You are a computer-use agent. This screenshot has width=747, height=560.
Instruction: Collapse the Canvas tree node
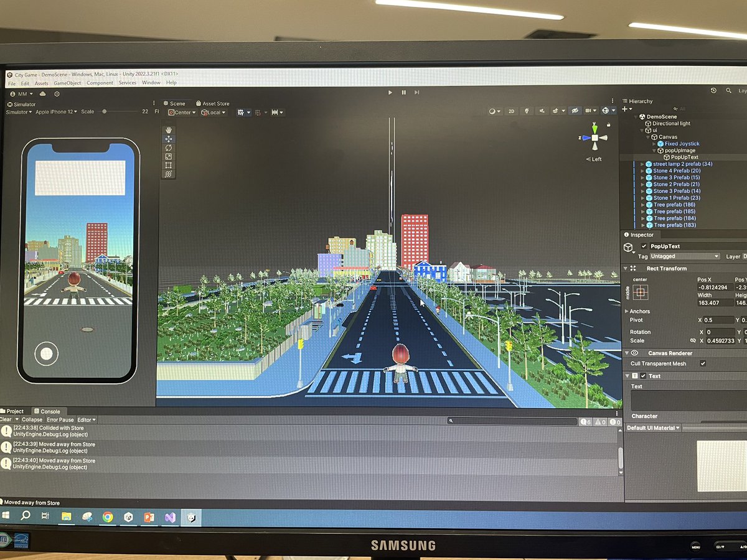[x=647, y=137]
